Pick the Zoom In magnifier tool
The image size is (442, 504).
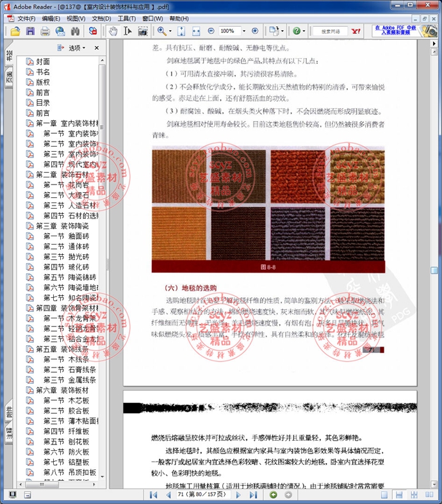(161, 31)
